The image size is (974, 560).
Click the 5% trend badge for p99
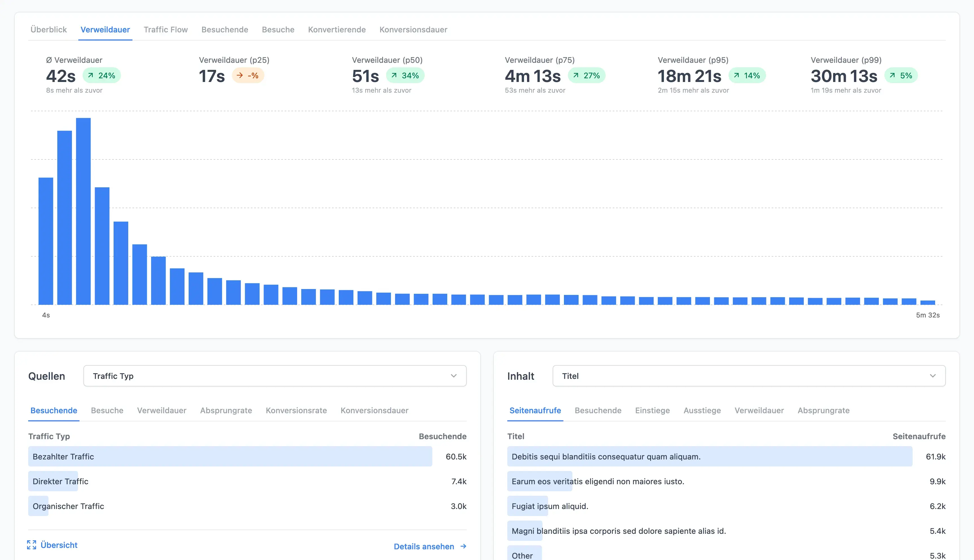pyautogui.click(x=901, y=75)
